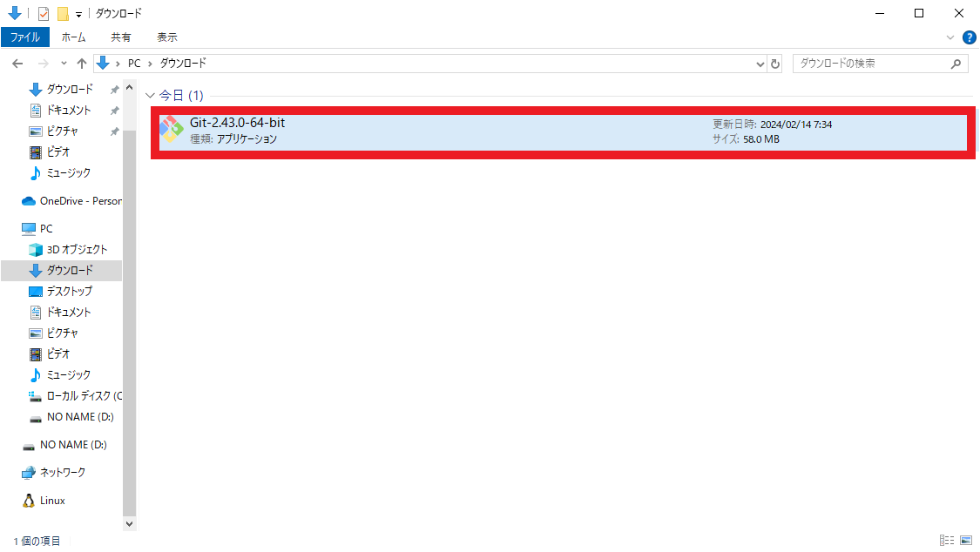
Task: Click the blue Help question mark icon
Action: pyautogui.click(x=970, y=37)
